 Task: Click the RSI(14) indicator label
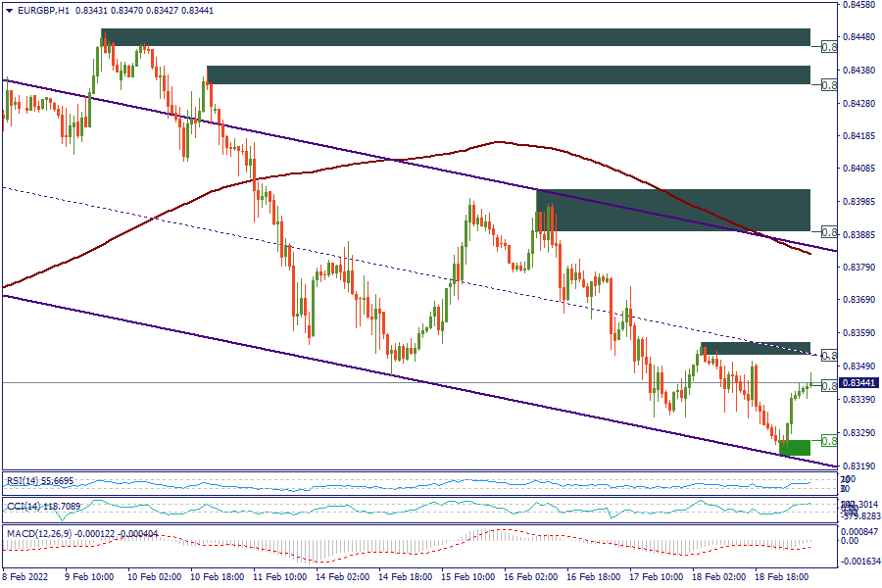[27, 481]
